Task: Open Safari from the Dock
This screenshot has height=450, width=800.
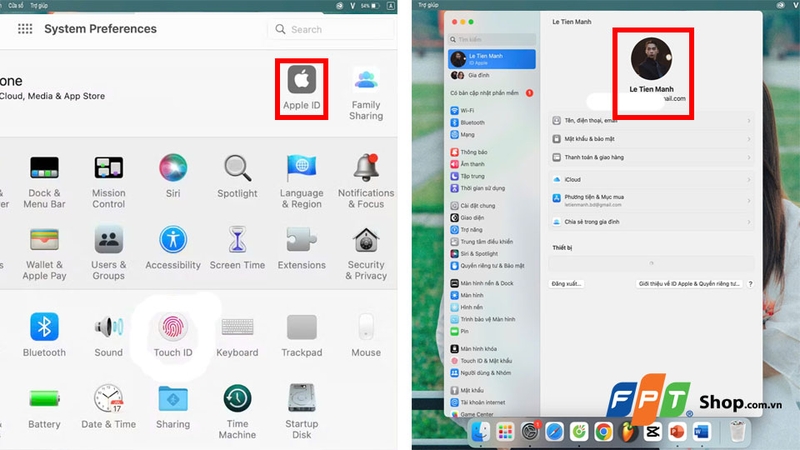Action: [x=554, y=432]
